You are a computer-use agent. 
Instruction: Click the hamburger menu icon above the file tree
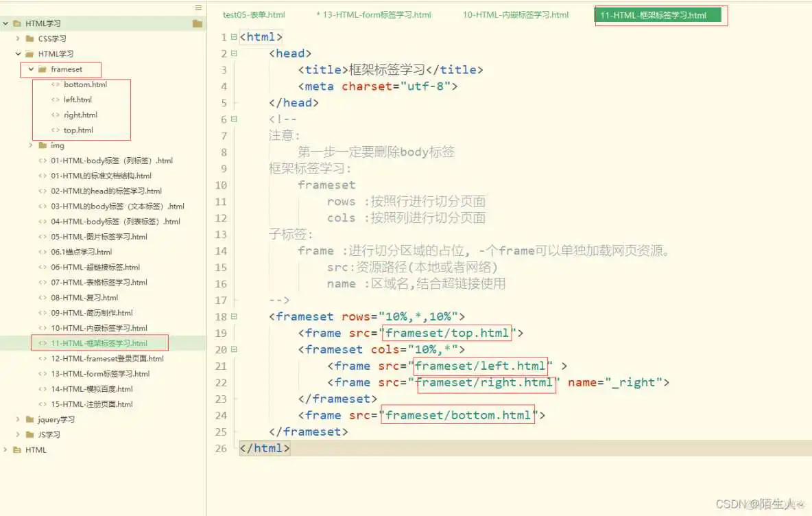pos(198,7)
